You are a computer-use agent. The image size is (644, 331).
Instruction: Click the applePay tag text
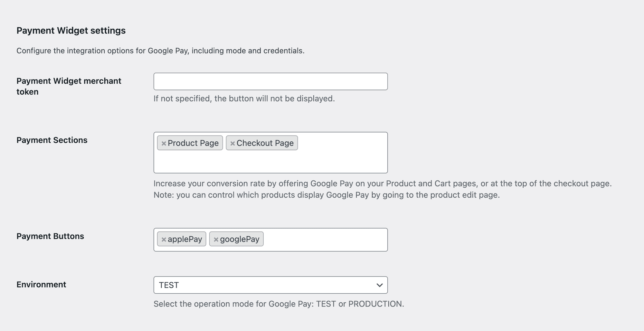point(185,239)
